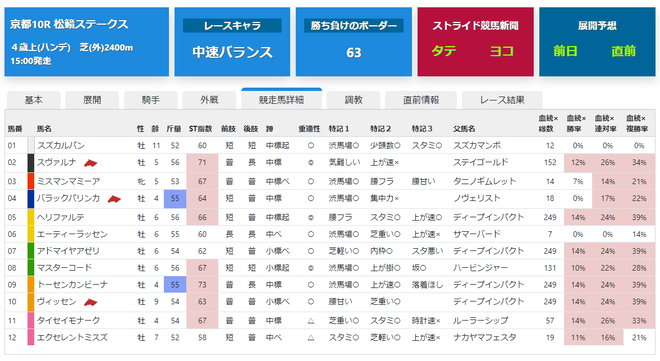This screenshot has height=361, width=660.
Task: Click the 中速バランス value
Action: (x=232, y=52)
